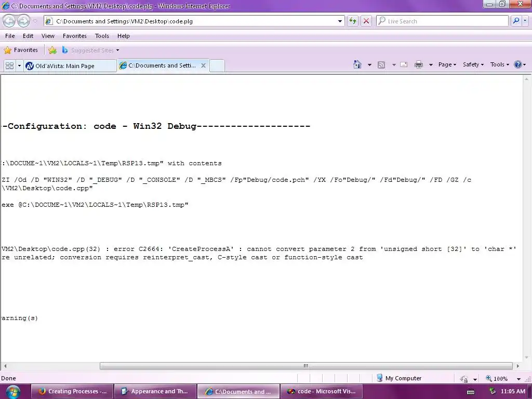The height and width of the screenshot is (399, 532).
Task: Click the Read Mail icon
Action: pyautogui.click(x=404, y=64)
